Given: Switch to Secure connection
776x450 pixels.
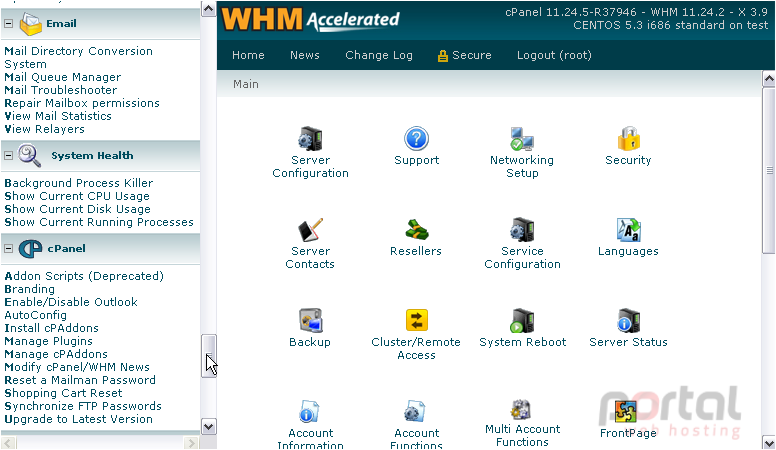Looking at the screenshot, I should pos(464,55).
